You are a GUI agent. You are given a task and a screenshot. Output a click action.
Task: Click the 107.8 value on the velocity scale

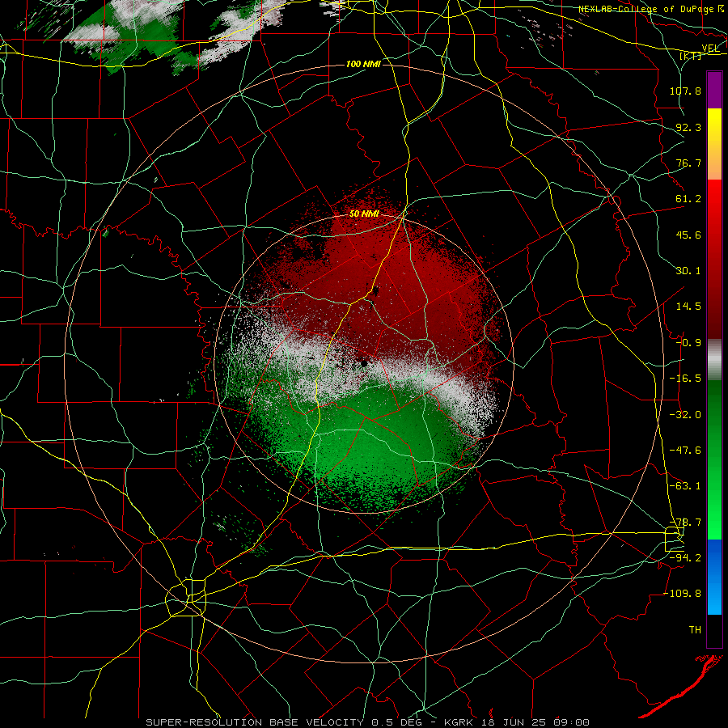pos(685,91)
